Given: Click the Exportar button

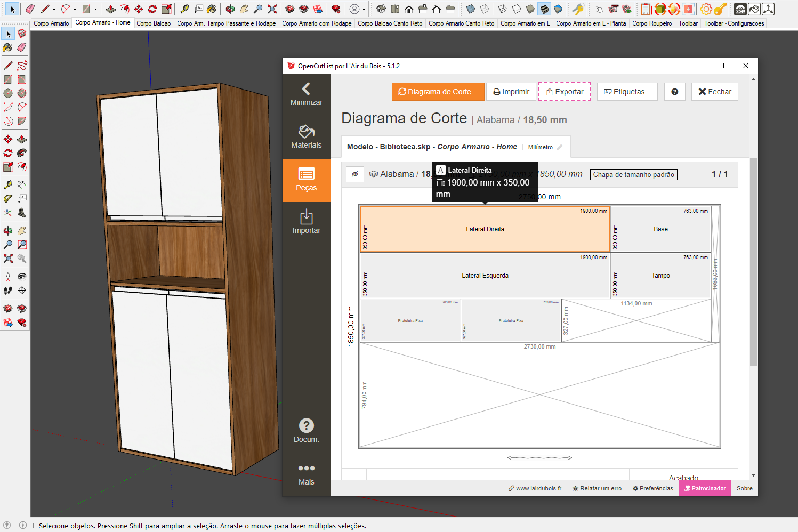Looking at the screenshot, I should [565, 92].
